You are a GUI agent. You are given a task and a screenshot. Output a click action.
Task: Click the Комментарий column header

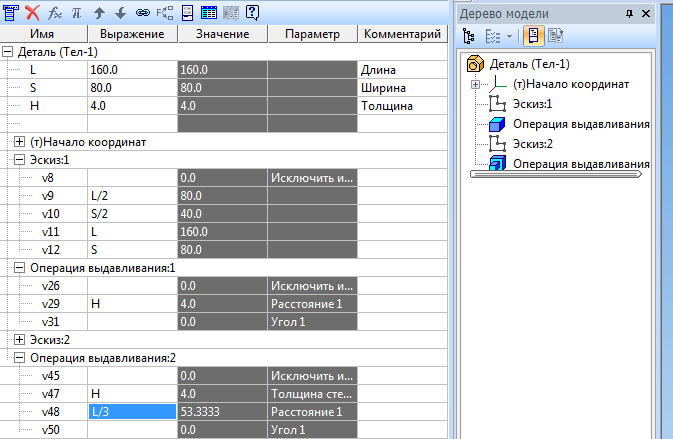coord(403,34)
